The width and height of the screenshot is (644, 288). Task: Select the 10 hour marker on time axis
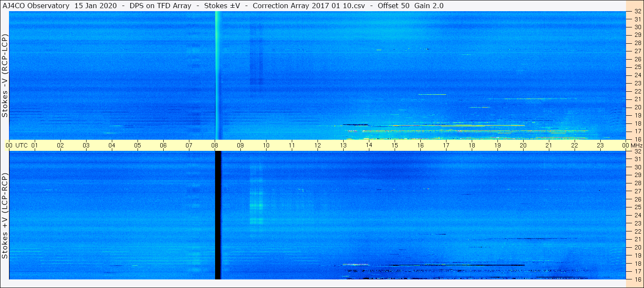tap(266, 145)
